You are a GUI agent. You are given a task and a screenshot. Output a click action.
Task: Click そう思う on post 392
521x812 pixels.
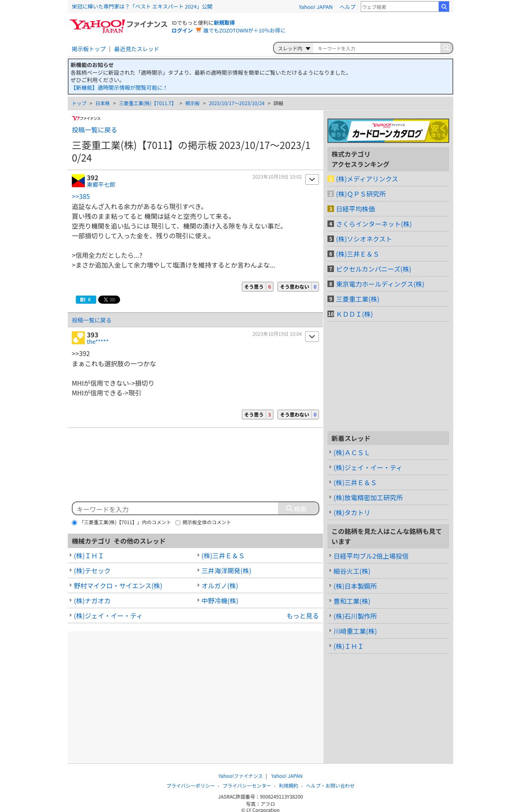pos(257,287)
